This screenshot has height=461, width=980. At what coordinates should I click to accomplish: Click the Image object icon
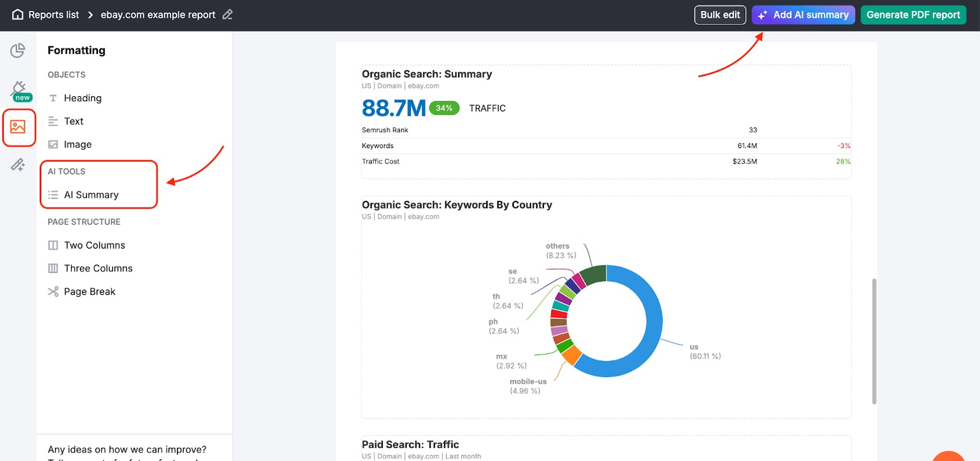(x=53, y=144)
